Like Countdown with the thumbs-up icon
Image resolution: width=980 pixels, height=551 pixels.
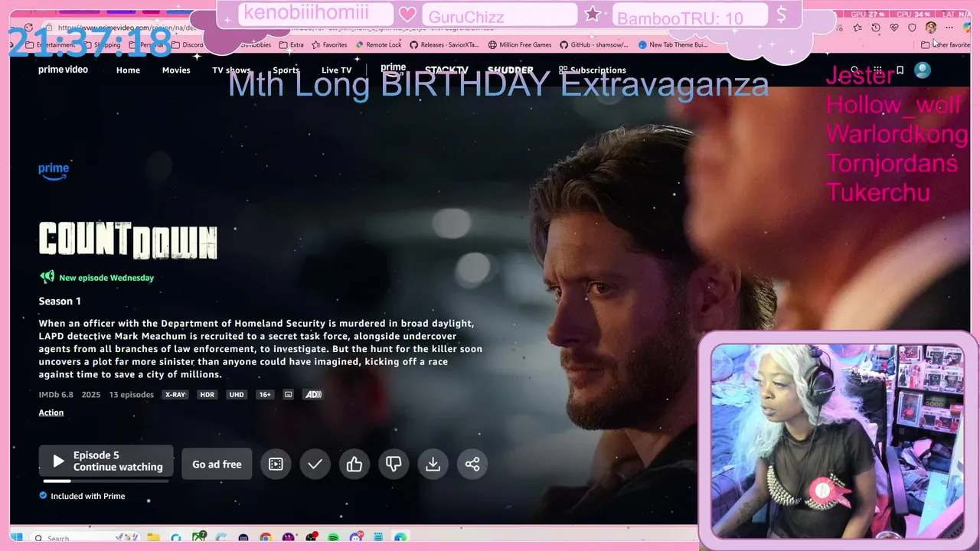tap(354, 464)
